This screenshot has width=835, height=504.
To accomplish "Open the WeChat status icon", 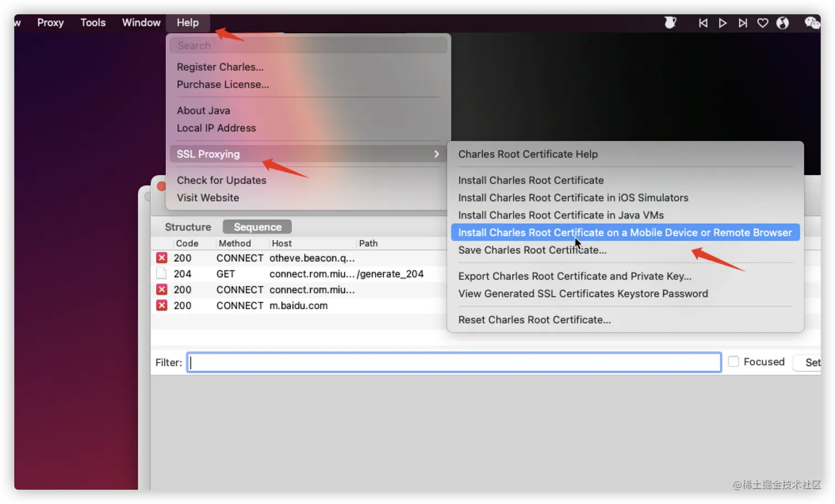I will tap(812, 23).
